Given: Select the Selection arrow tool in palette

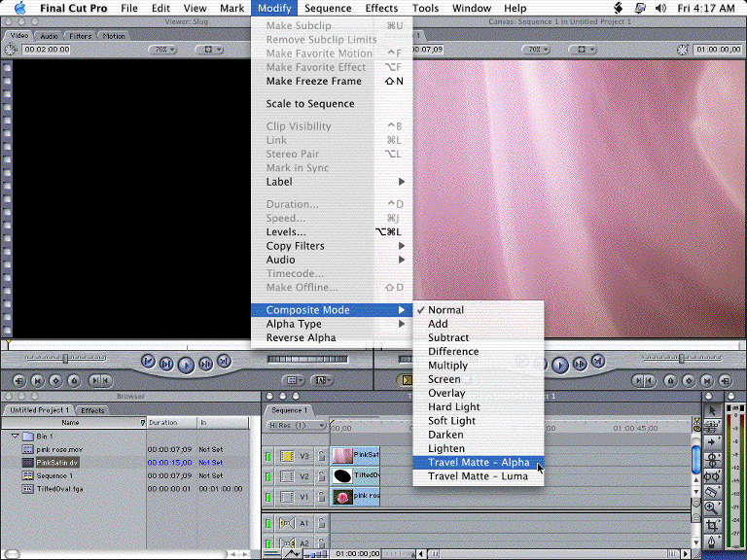Looking at the screenshot, I should (x=712, y=410).
